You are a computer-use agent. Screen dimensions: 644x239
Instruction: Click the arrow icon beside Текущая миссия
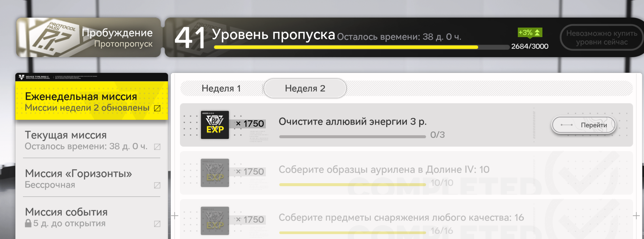157,147
